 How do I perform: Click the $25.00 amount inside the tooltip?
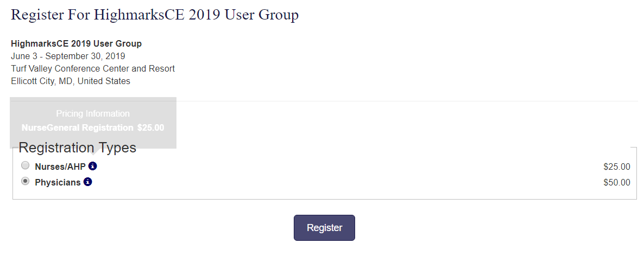[150, 128]
